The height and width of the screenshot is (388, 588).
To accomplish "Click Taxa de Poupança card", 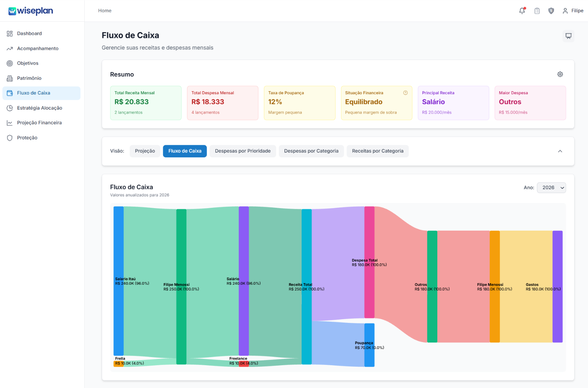I will tap(300, 103).
